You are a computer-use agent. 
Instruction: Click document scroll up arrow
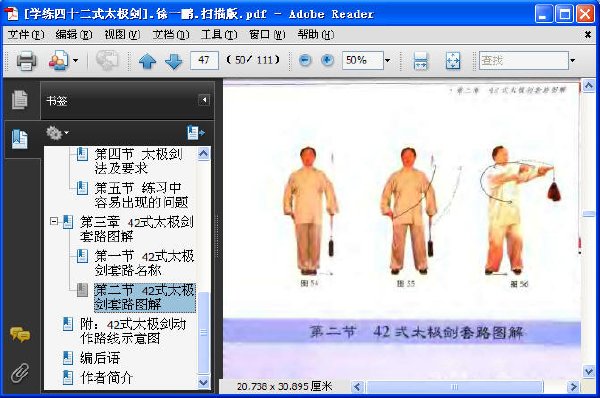pos(589,85)
